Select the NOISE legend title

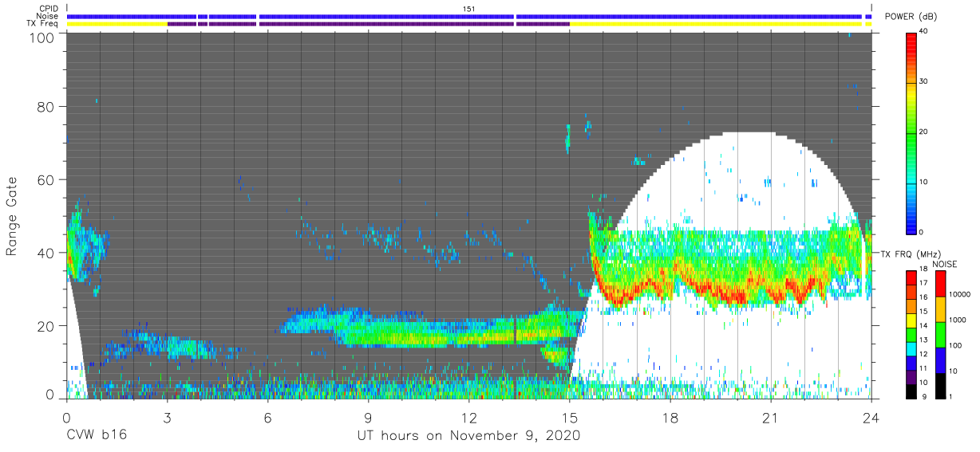[x=944, y=264]
